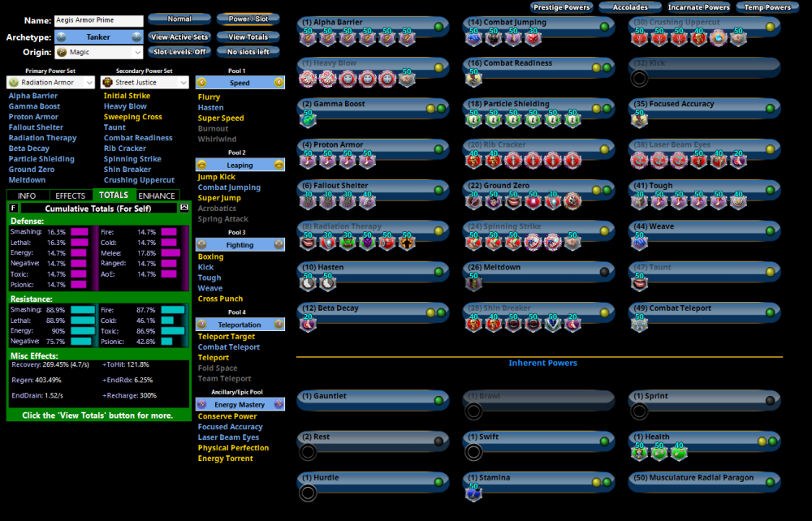The image size is (812, 521).
Task: Switch to the ENHANCE tab
Action: coord(156,196)
